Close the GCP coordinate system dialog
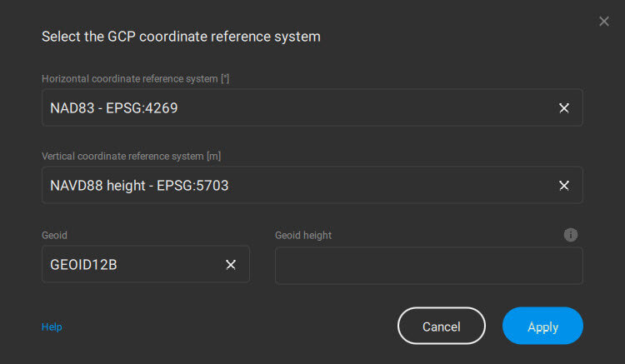The width and height of the screenshot is (625, 364). coord(604,22)
